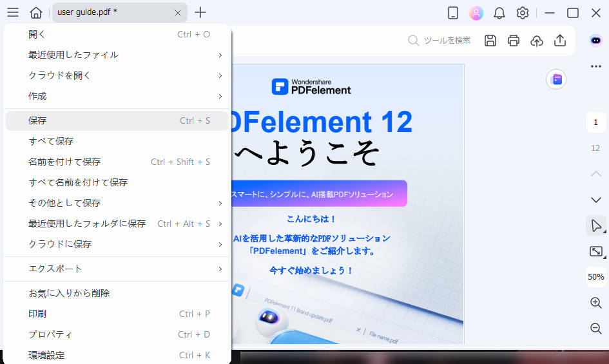This screenshot has width=609, height=364.
Task: Select the user guide.pdf tab
Action: pos(120,12)
